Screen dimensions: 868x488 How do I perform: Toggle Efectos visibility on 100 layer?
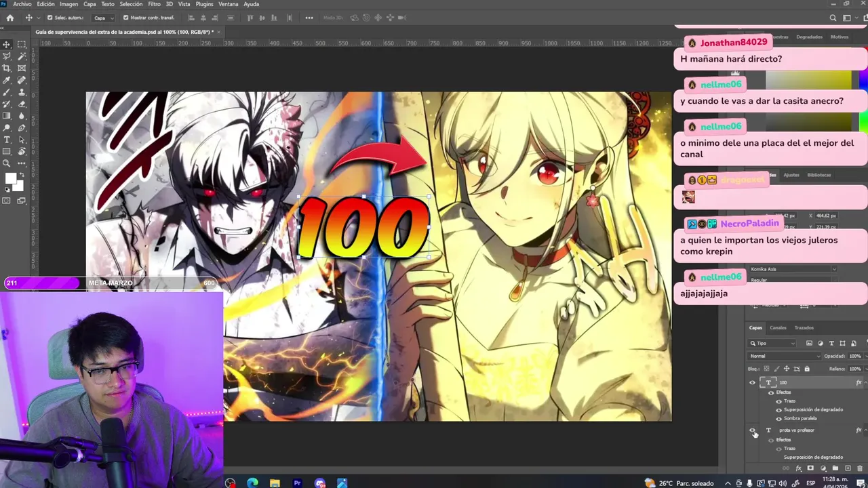pos(771,392)
